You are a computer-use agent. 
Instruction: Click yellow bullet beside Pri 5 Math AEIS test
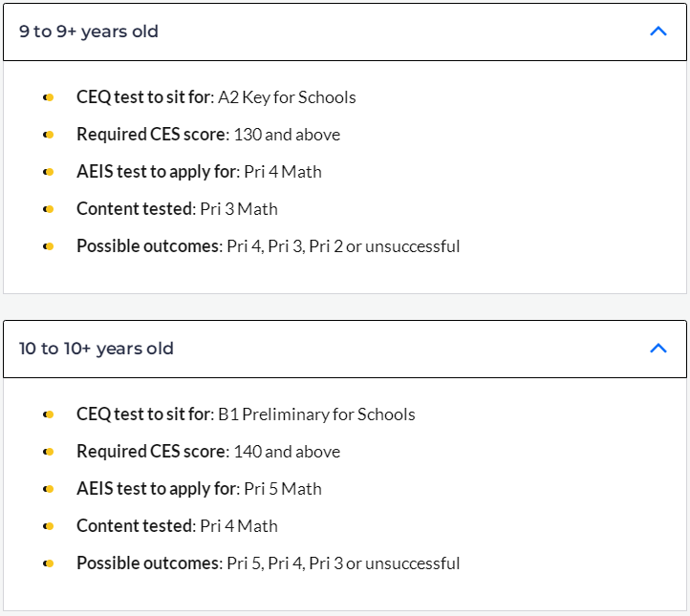coord(49,489)
